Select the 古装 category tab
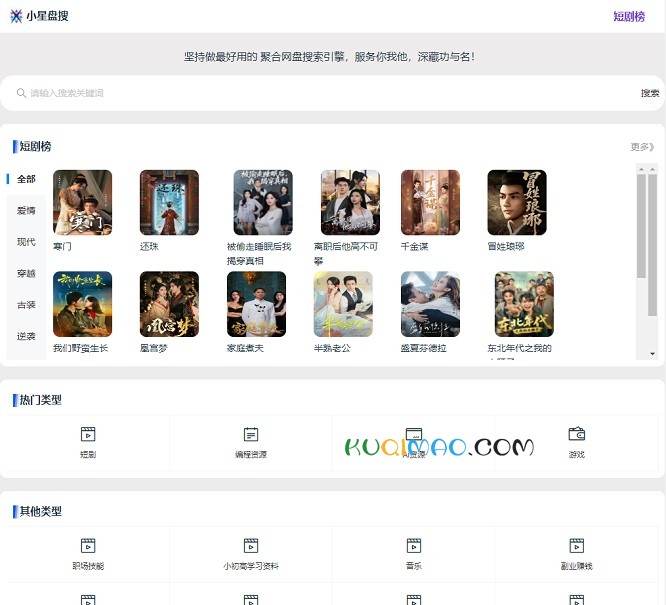This screenshot has width=666, height=605. pos(26,305)
